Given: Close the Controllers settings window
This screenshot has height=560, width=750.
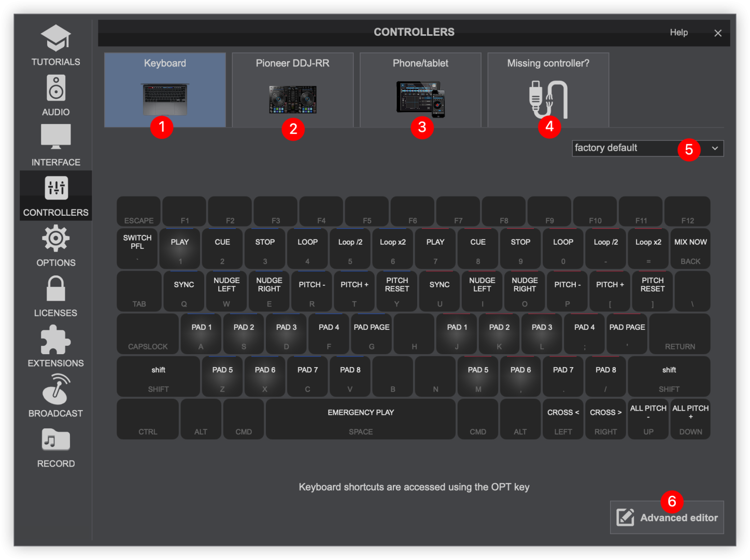Looking at the screenshot, I should [x=718, y=33].
